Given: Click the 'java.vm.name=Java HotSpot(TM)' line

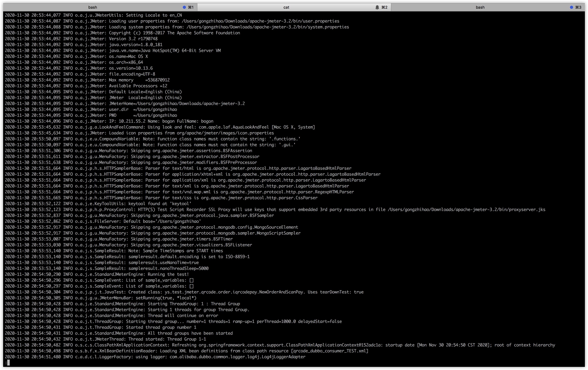Looking at the screenshot, I should 113,50.
